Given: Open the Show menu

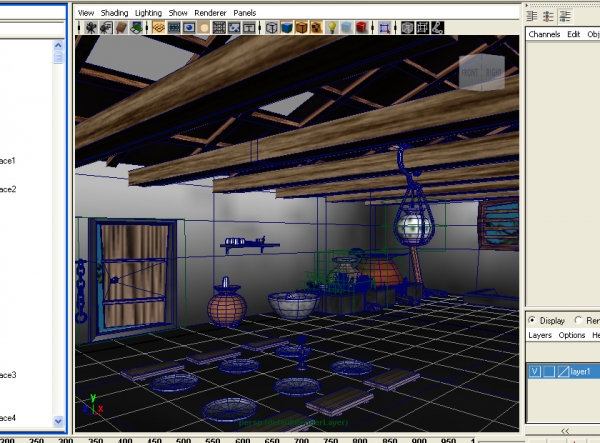Looking at the screenshot, I should tap(178, 13).
